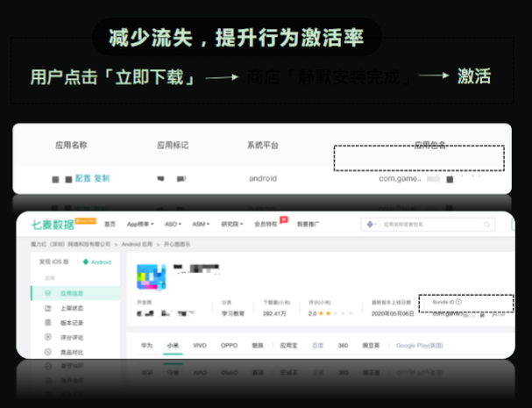Select the OPPO store tab
The image size is (532, 408).
(x=229, y=346)
